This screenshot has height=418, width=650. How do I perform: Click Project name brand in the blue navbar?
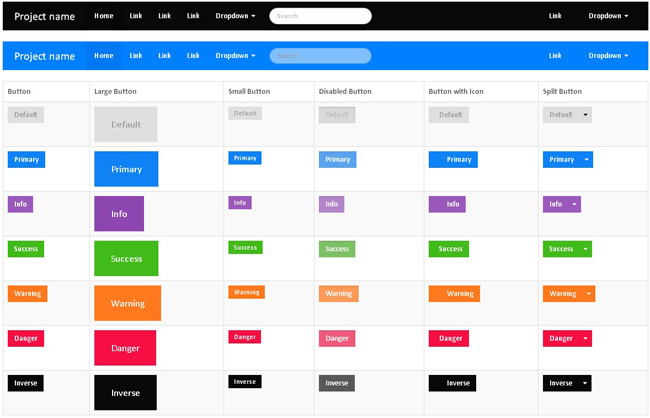click(x=45, y=56)
